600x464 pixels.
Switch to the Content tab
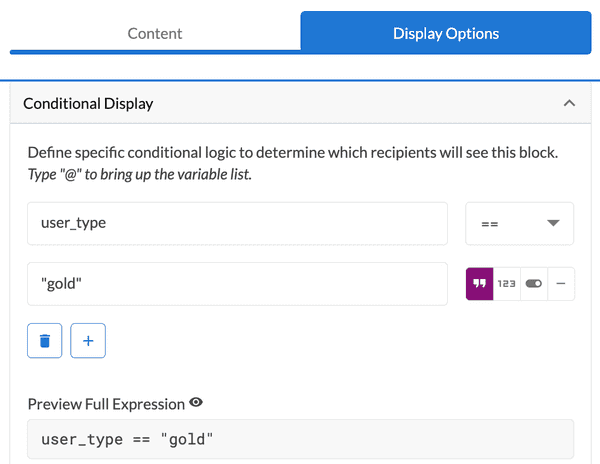[155, 33]
